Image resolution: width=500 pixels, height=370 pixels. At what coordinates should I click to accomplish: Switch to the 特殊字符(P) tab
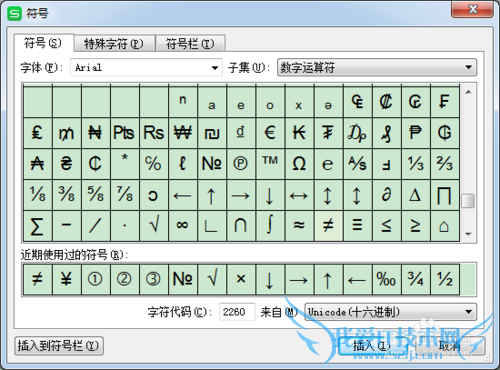tap(114, 44)
